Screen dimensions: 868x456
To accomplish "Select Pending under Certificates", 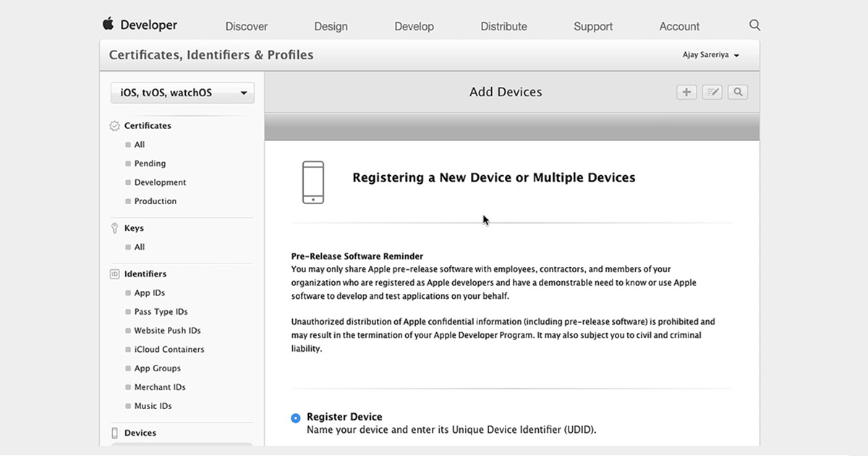I will coord(150,164).
